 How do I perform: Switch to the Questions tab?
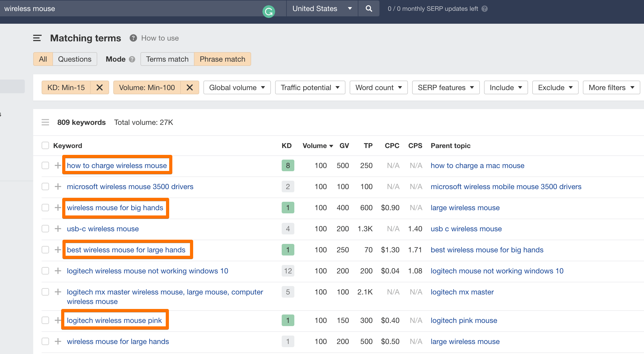coord(75,59)
